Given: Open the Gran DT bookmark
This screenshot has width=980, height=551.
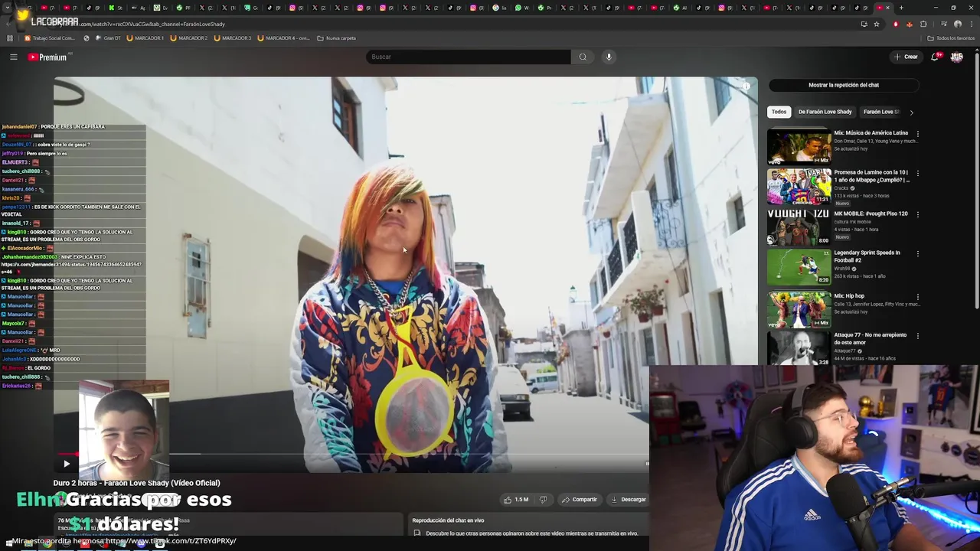Looking at the screenshot, I should tap(108, 37).
